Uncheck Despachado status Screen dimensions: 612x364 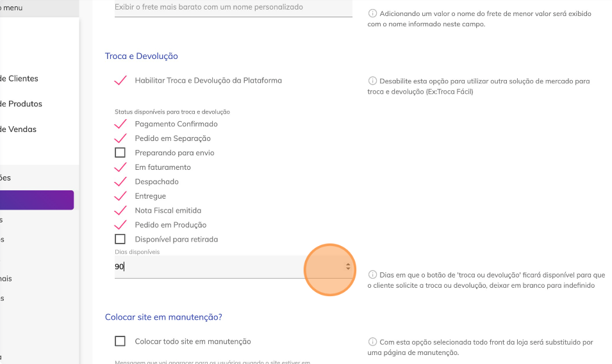coord(120,182)
